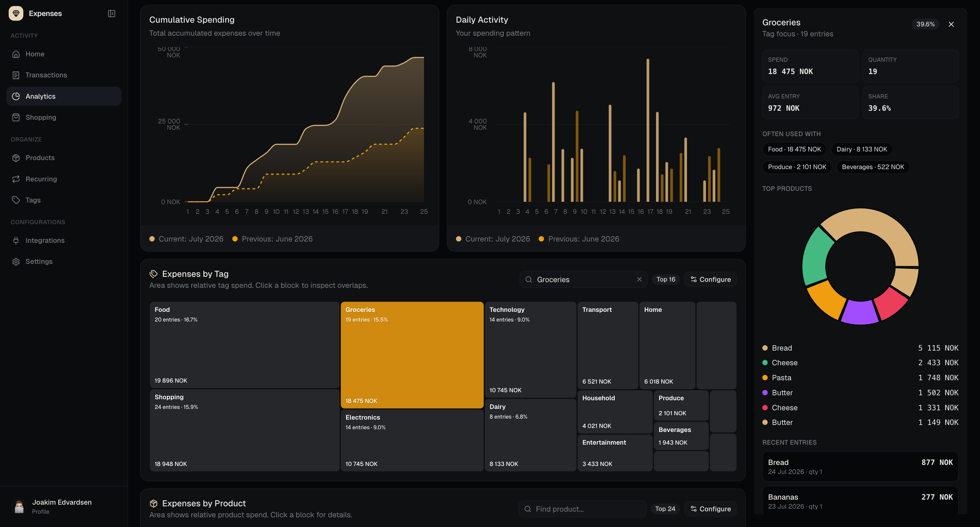Select the Electronics treemap block
Screen dimensions: 980x527
pyautogui.click(x=412, y=441)
